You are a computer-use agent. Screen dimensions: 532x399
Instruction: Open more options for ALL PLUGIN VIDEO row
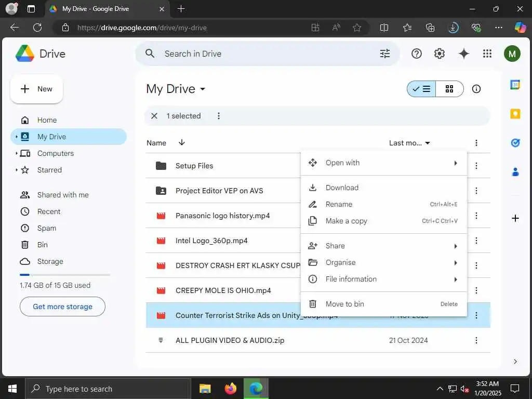(x=476, y=340)
